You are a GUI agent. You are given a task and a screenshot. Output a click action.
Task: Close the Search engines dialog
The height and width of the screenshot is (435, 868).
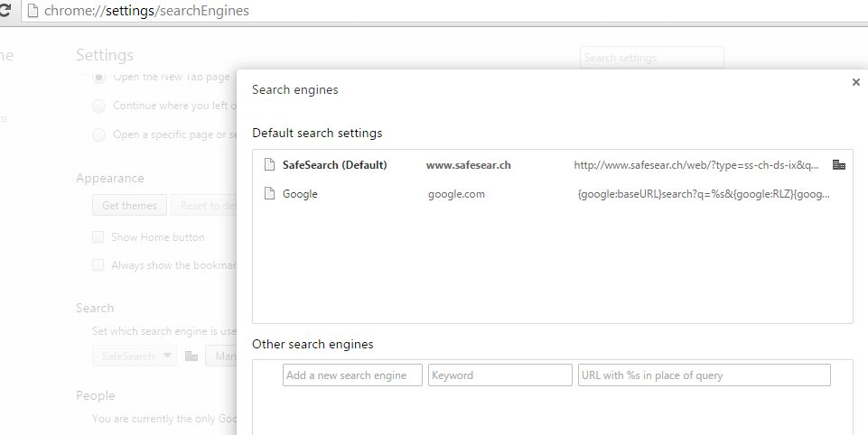855,82
